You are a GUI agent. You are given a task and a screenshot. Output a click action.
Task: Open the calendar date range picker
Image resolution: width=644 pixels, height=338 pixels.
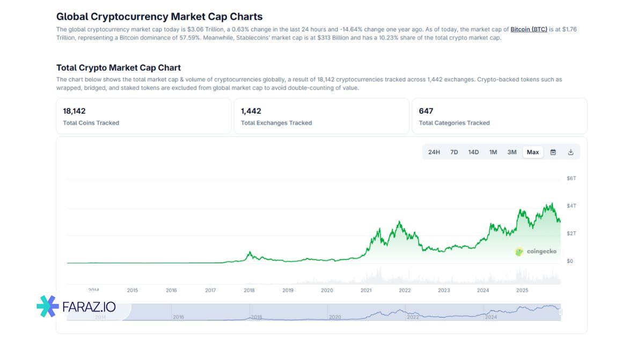coord(553,152)
